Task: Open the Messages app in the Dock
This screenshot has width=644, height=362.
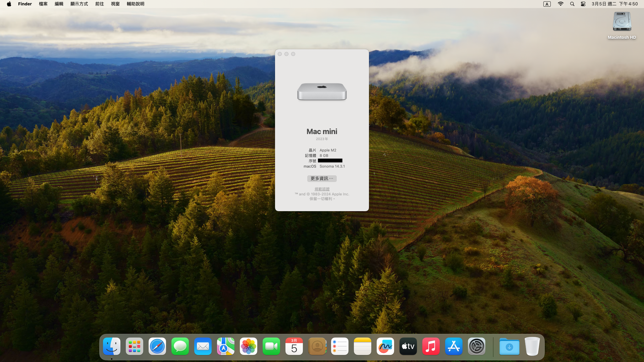Action: (180, 346)
